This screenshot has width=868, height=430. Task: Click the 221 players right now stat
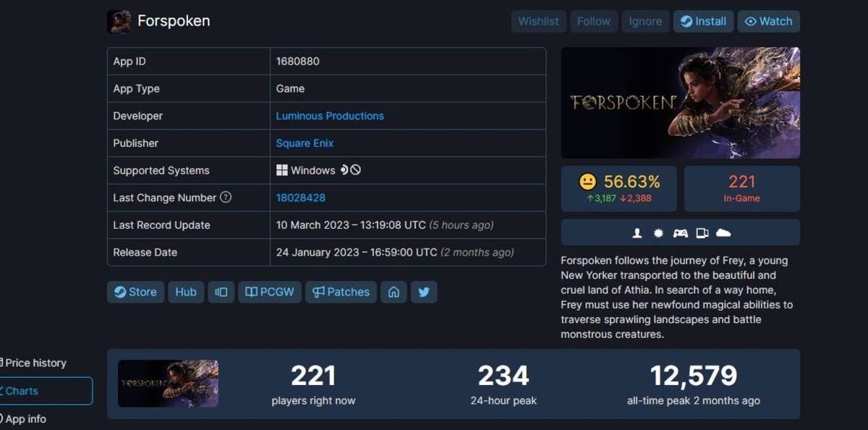coord(313,384)
